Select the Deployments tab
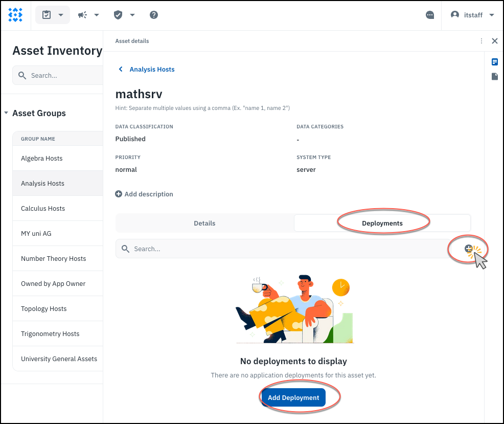Screen dimensions: 504x424 point(382,223)
